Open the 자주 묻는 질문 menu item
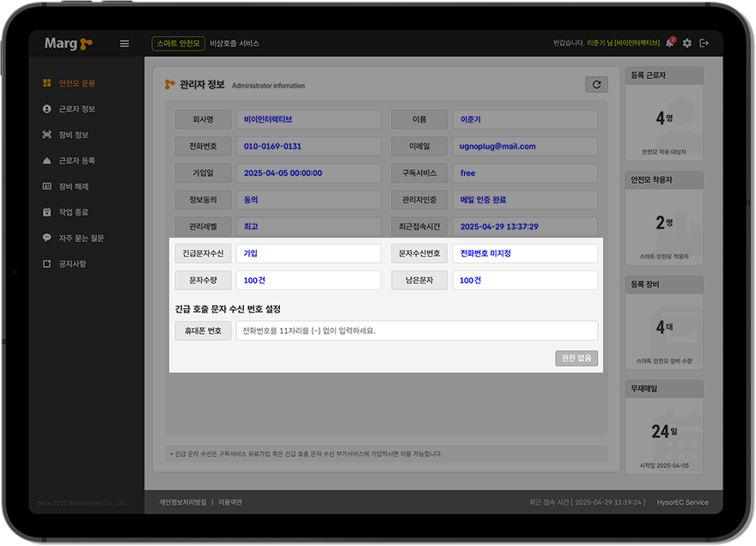 coord(82,238)
